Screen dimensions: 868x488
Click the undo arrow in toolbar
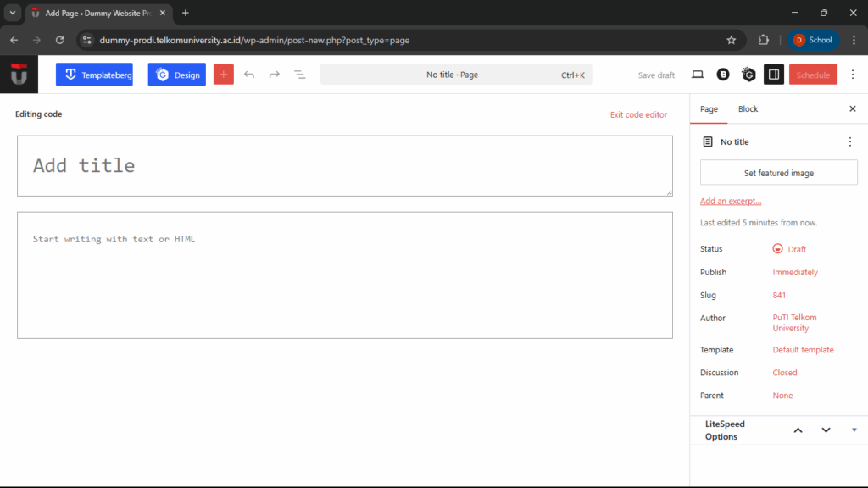tap(249, 75)
